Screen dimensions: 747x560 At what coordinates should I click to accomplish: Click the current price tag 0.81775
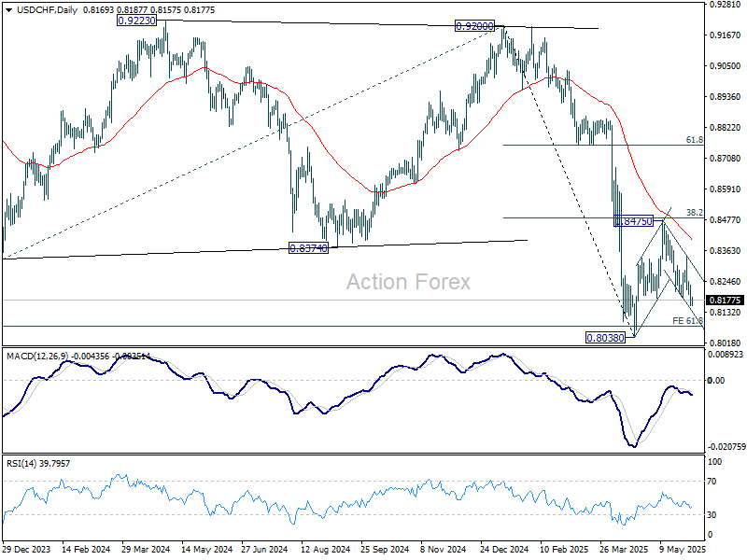tap(725, 300)
